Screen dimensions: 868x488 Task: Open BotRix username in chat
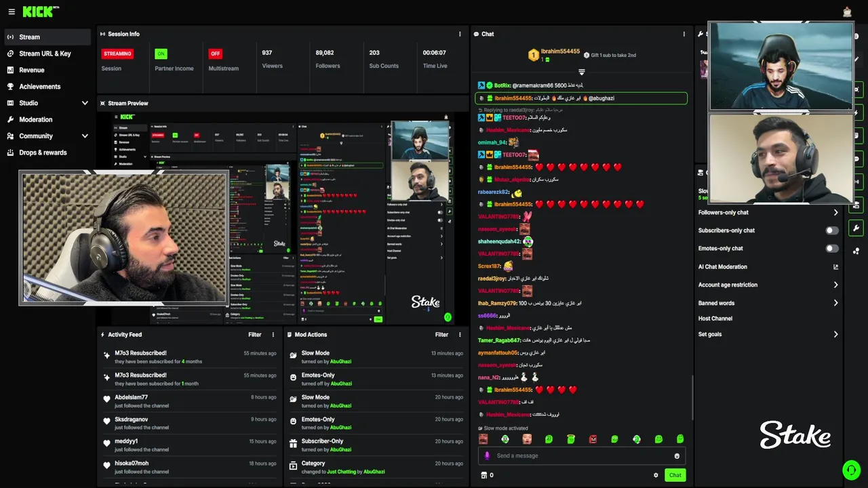tap(502, 85)
